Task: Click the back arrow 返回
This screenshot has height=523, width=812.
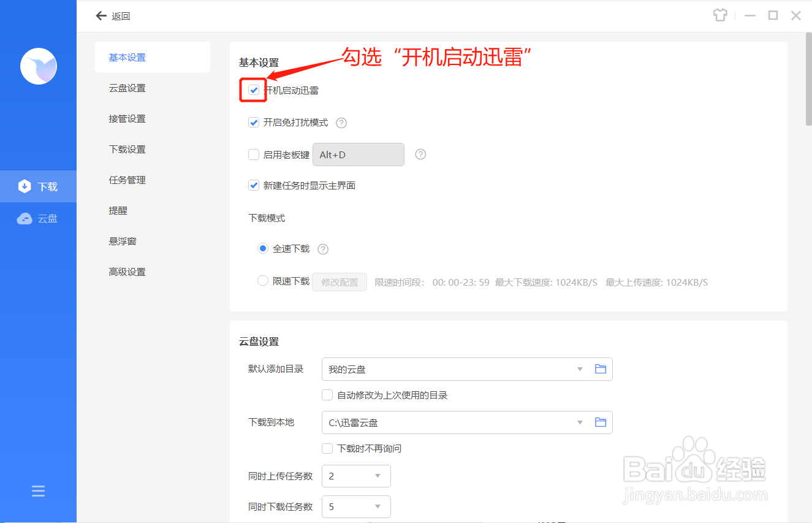Action: pyautogui.click(x=113, y=16)
